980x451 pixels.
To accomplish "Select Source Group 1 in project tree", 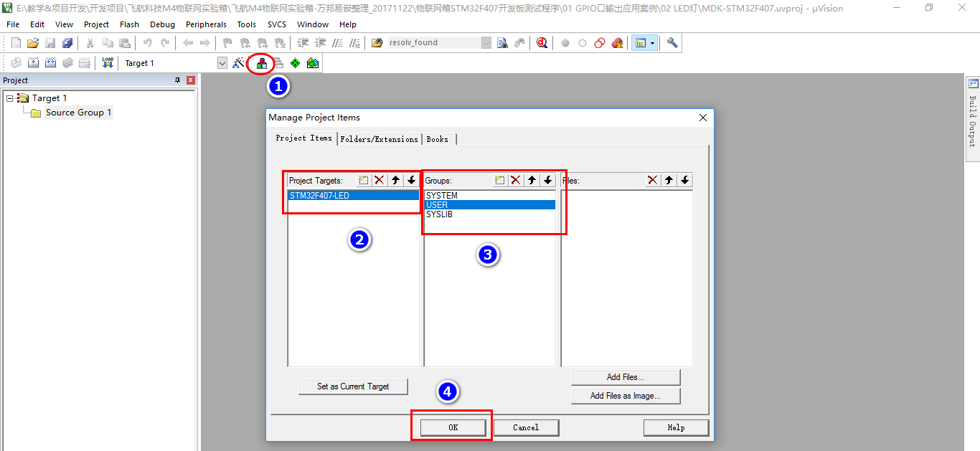I will (78, 113).
